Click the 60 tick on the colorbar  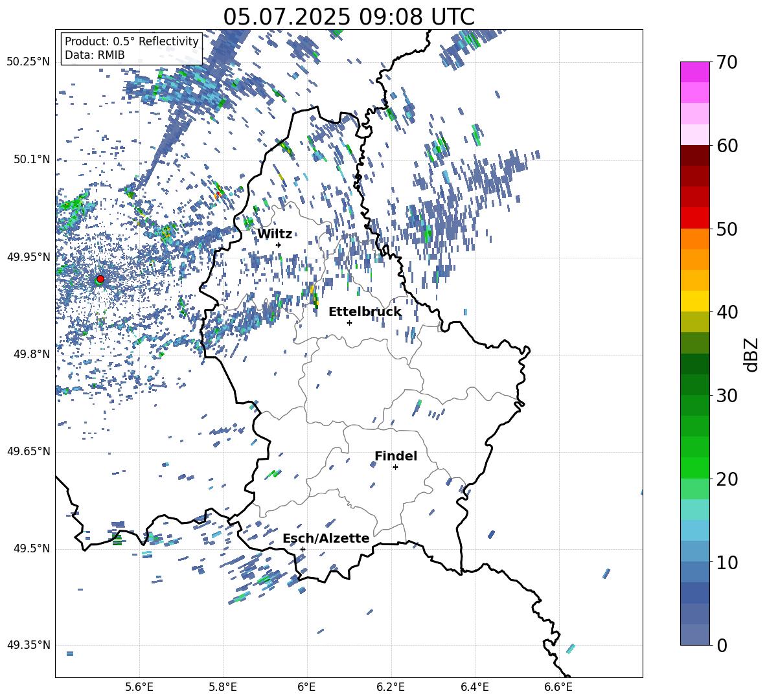pyautogui.click(x=727, y=146)
